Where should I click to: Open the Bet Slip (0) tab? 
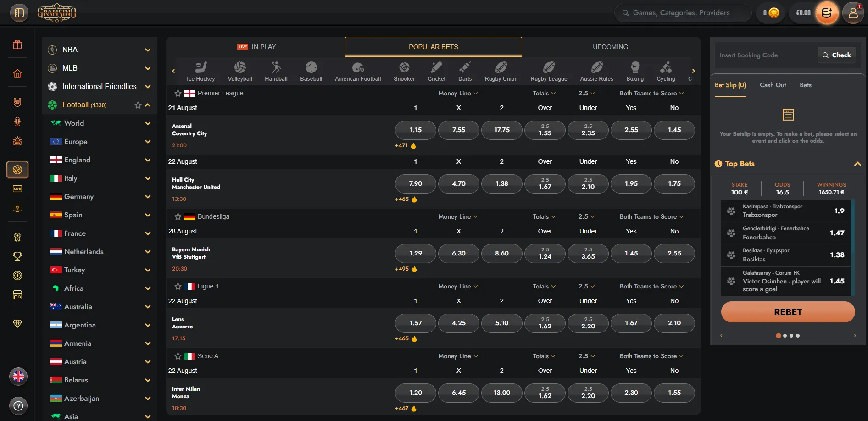(730, 85)
